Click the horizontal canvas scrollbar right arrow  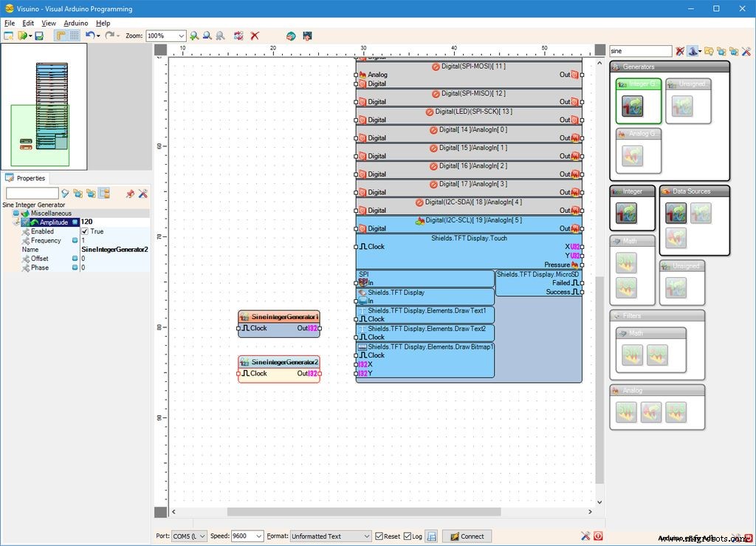click(x=590, y=511)
